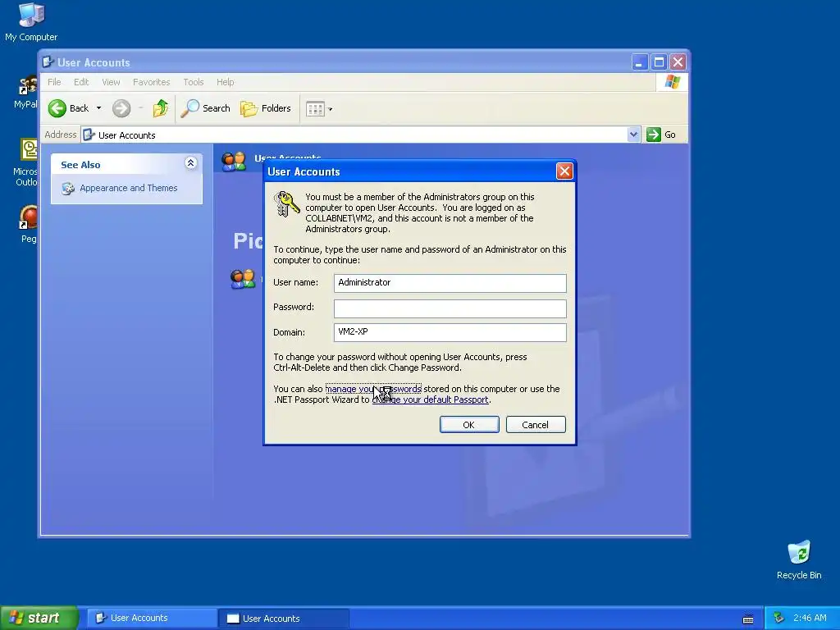Open the View menu
Screen dimensions: 840x630
(111, 82)
